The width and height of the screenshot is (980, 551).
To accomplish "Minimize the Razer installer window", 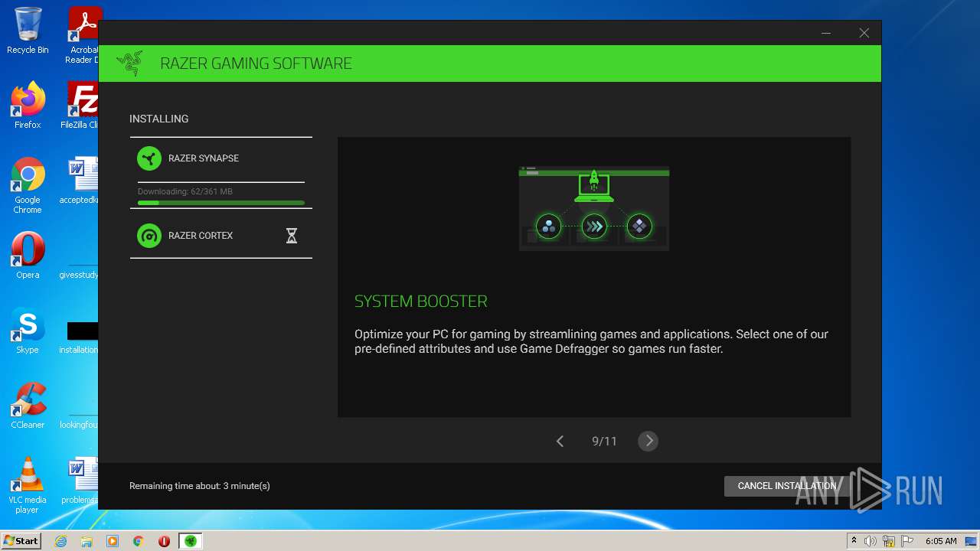I will coord(826,33).
